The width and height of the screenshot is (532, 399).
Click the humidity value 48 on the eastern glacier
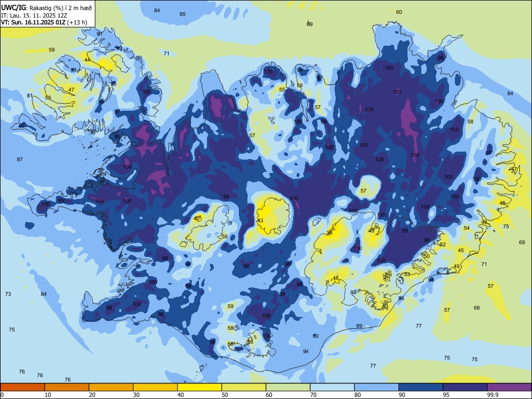(371, 231)
